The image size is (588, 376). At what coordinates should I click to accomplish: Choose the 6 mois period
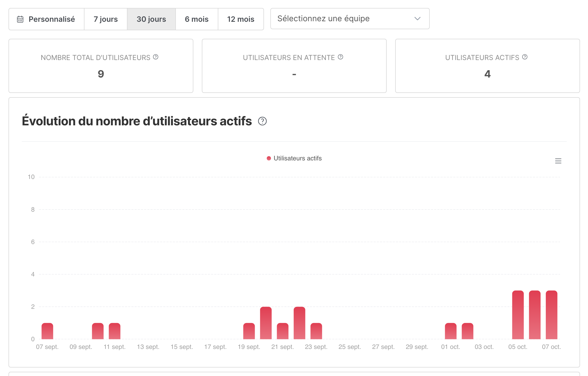tap(197, 19)
